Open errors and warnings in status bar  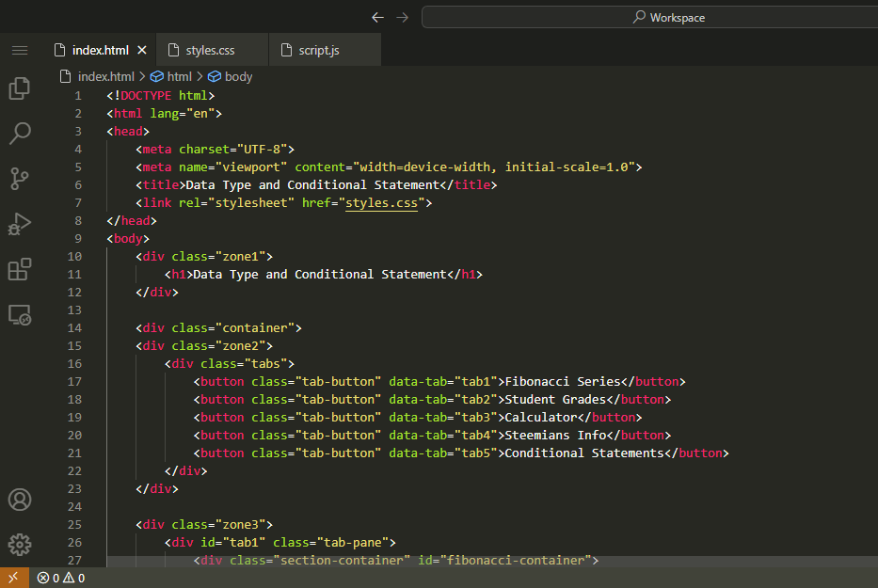[x=61, y=578]
